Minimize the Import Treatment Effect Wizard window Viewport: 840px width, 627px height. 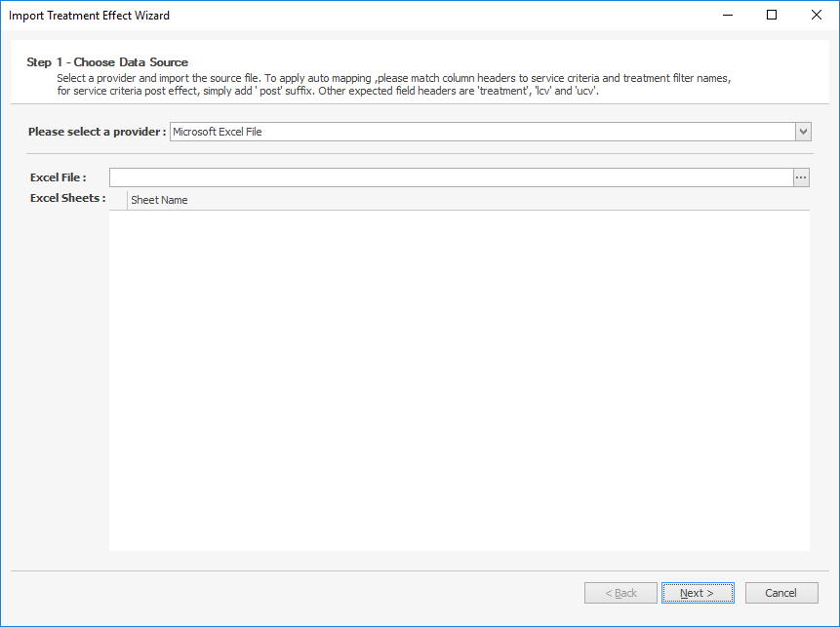point(728,16)
